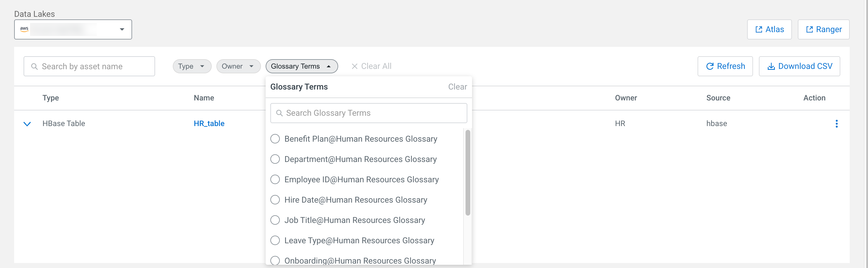Choose Leave Type@Human Resources Glossary option
Viewport: 868px width, 268px height.
click(x=275, y=240)
